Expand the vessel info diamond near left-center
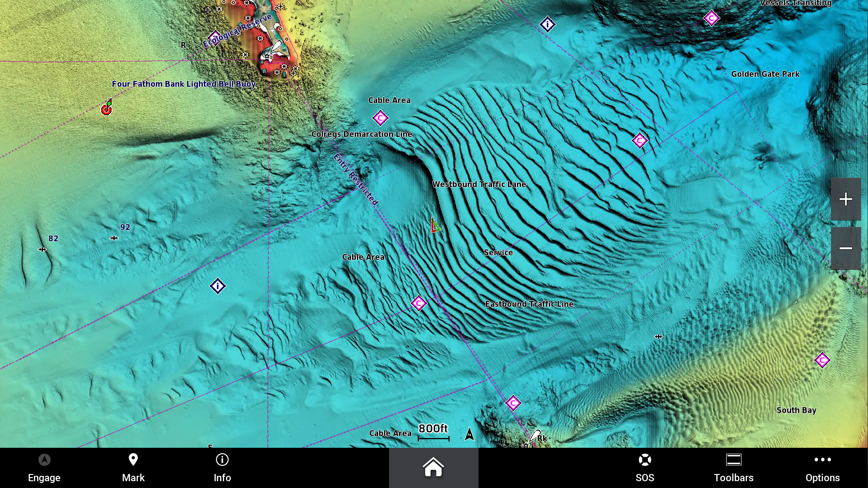The width and height of the screenshot is (868, 488). click(217, 286)
